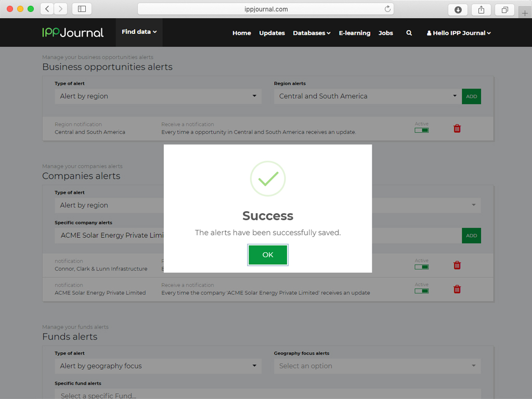Toggle Active switch for Central and South America

coord(421,130)
